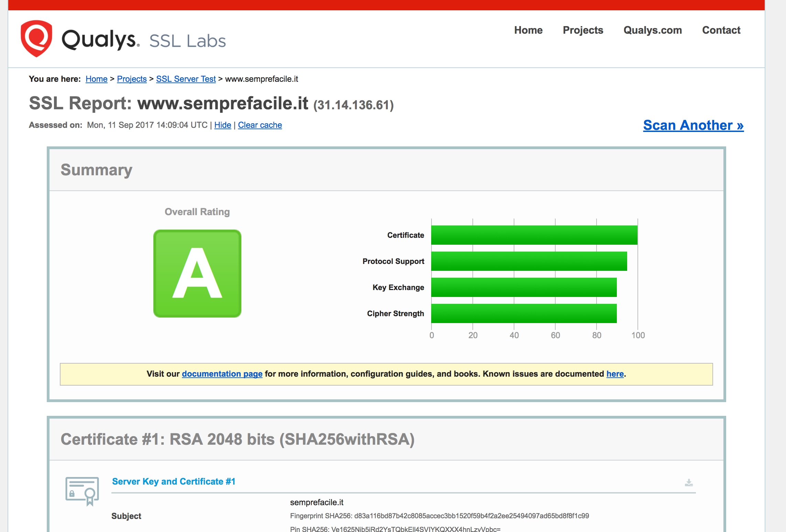Open SSL Server Test breadcrumb link
Screen dimensions: 786x532
pos(186,79)
